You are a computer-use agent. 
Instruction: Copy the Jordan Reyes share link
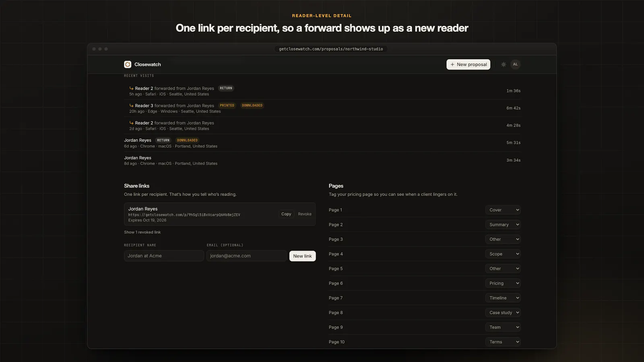(286, 214)
